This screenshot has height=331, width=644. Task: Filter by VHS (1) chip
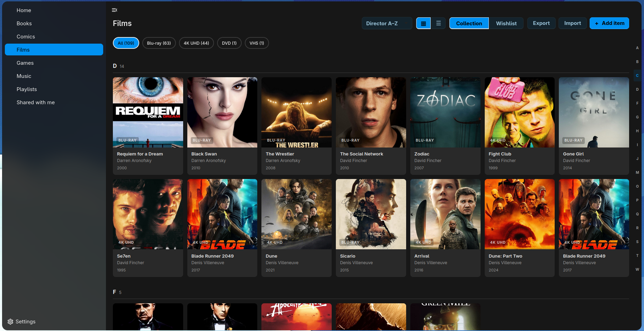(x=257, y=43)
